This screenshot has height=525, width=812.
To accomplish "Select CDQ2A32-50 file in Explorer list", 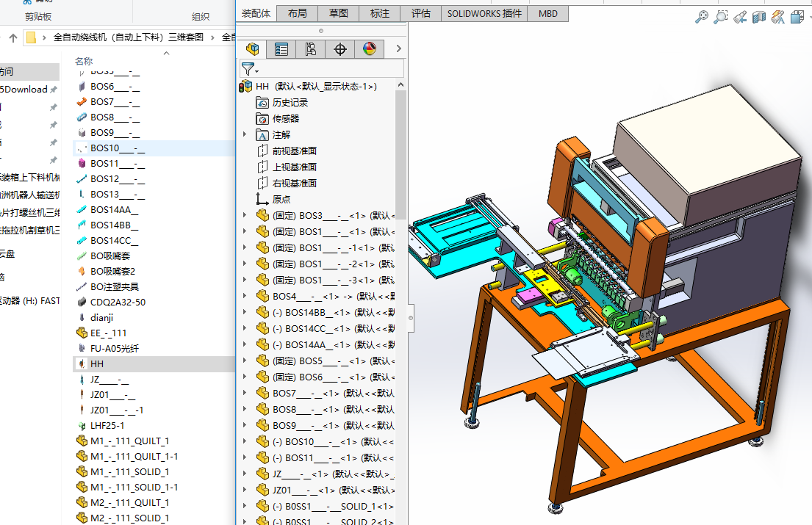I will click(x=117, y=302).
